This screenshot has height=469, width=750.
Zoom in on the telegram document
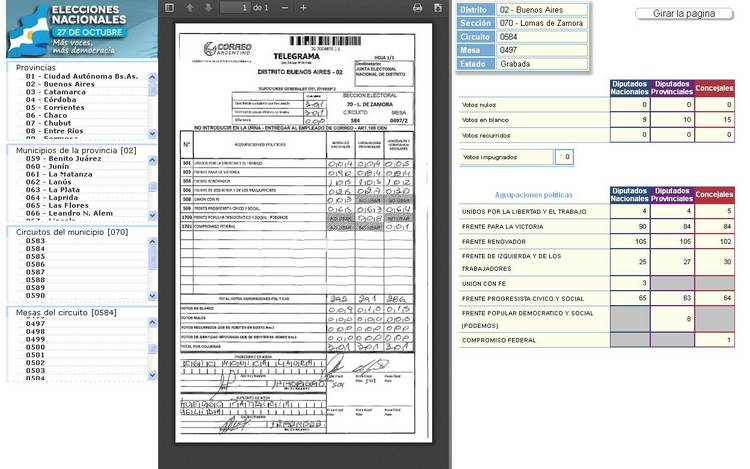pyautogui.click(x=303, y=8)
